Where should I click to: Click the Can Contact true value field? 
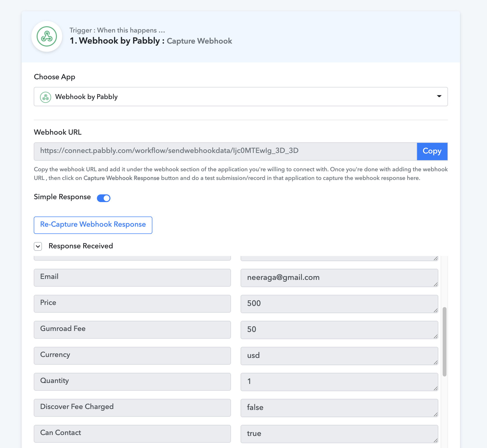click(x=339, y=434)
